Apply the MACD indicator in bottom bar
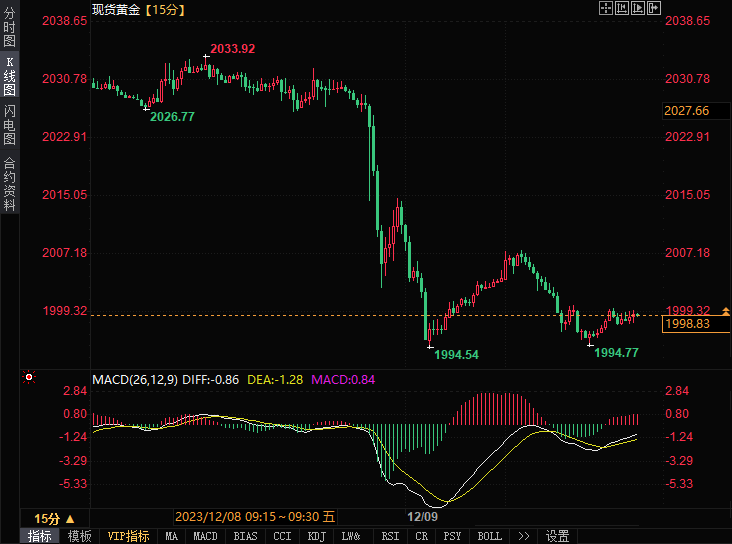The height and width of the screenshot is (544, 732). (x=205, y=536)
